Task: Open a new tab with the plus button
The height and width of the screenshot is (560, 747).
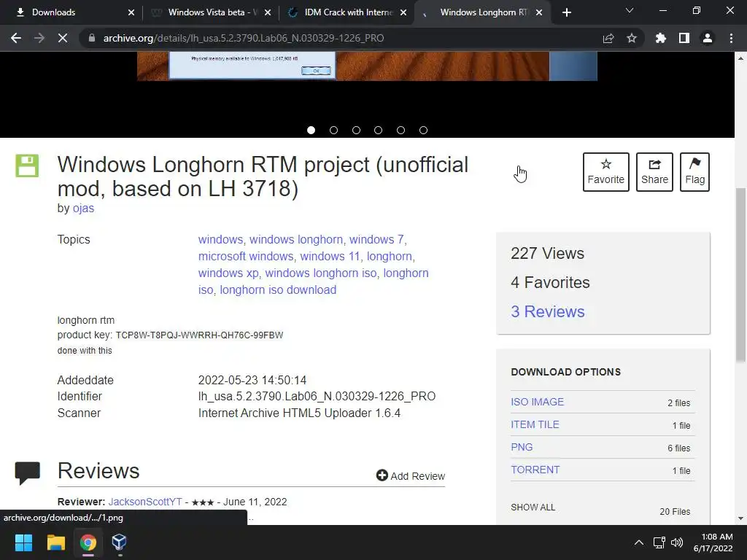Action: point(566,12)
